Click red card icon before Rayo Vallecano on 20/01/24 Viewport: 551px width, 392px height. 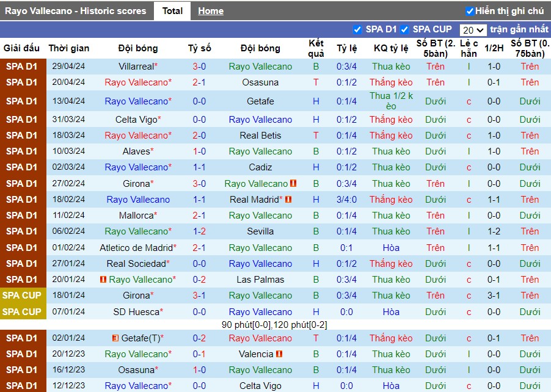coord(103,280)
